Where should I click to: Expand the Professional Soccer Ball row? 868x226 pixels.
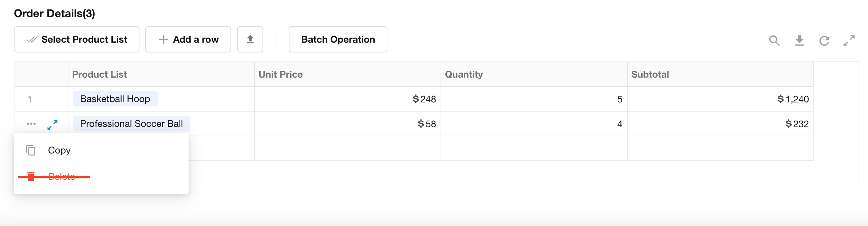52,125
